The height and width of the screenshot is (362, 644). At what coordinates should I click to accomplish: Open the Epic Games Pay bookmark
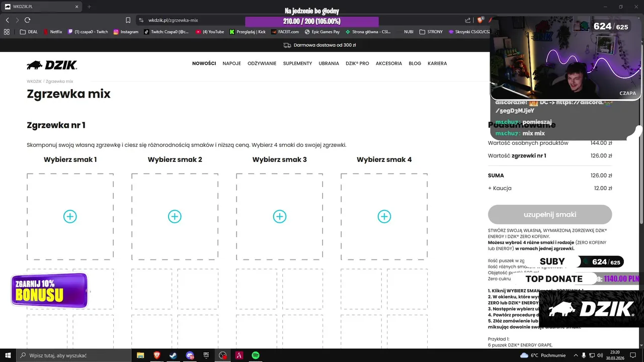coord(322,32)
